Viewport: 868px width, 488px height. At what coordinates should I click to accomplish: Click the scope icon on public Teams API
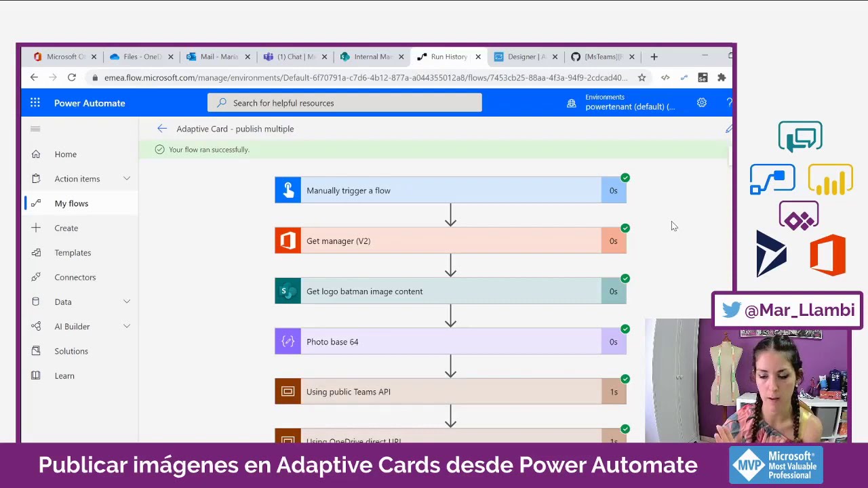tap(288, 392)
